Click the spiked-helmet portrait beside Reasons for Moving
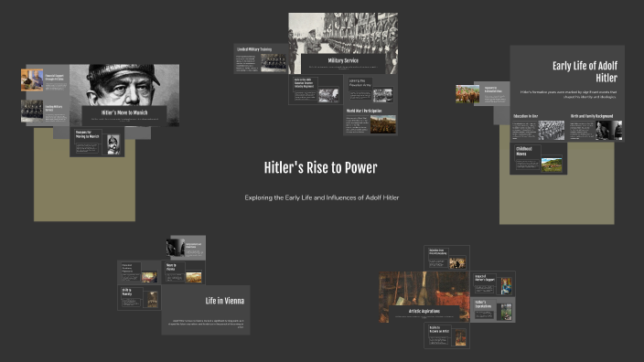Image resolution: width=644 pixels, height=362 pixels. [113, 144]
